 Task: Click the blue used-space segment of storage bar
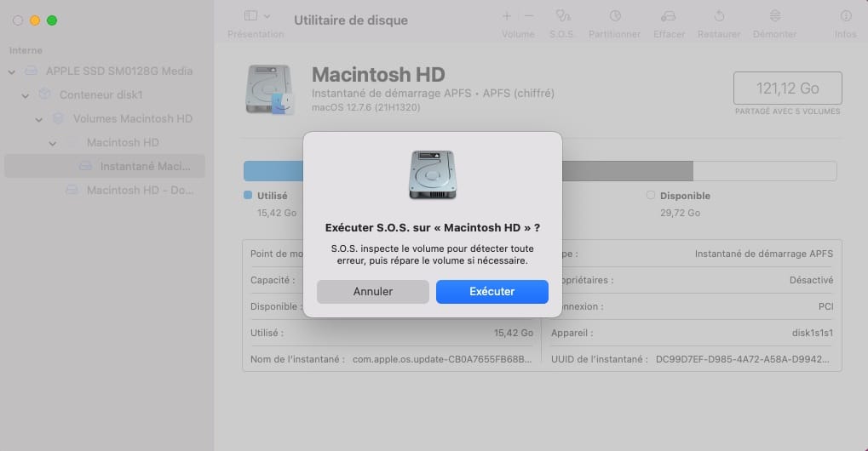click(273, 171)
